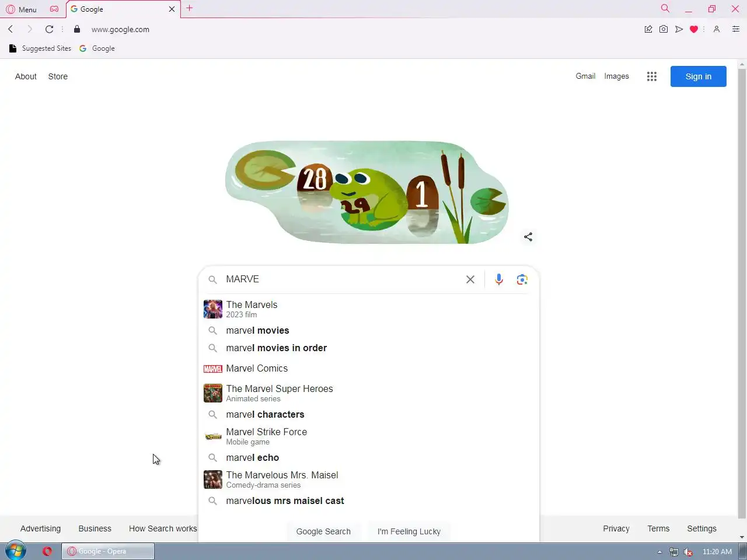The width and height of the screenshot is (747, 560).
Task: Close the Google tab
Action: [x=172, y=9]
